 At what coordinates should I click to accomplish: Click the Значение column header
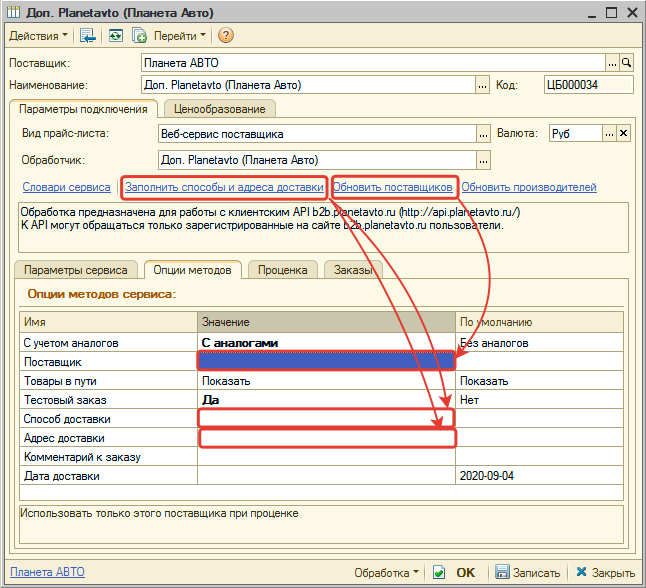point(326,322)
